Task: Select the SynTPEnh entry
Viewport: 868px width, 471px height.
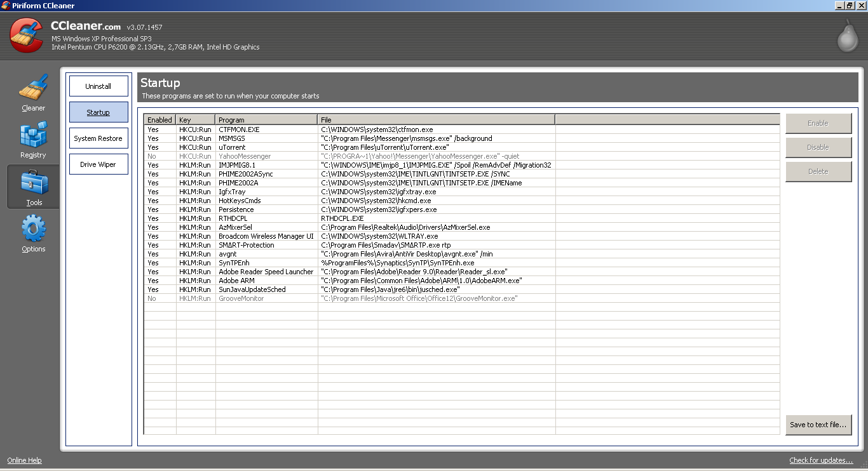Action: (234, 263)
